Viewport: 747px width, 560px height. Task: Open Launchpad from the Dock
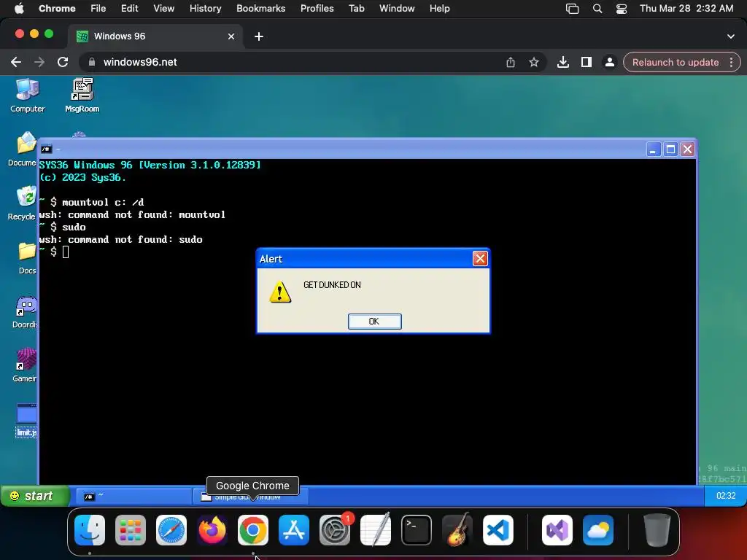(131, 530)
